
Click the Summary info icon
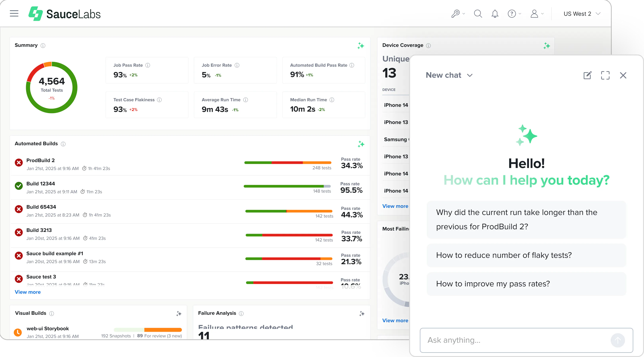coord(43,46)
